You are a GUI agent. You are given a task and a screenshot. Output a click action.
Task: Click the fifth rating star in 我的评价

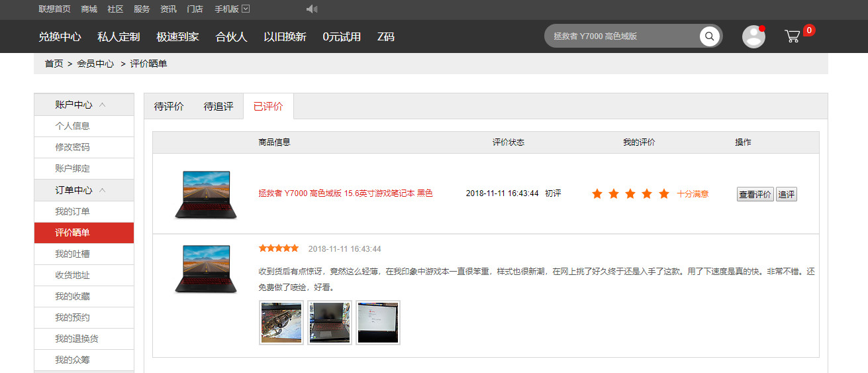(x=664, y=194)
